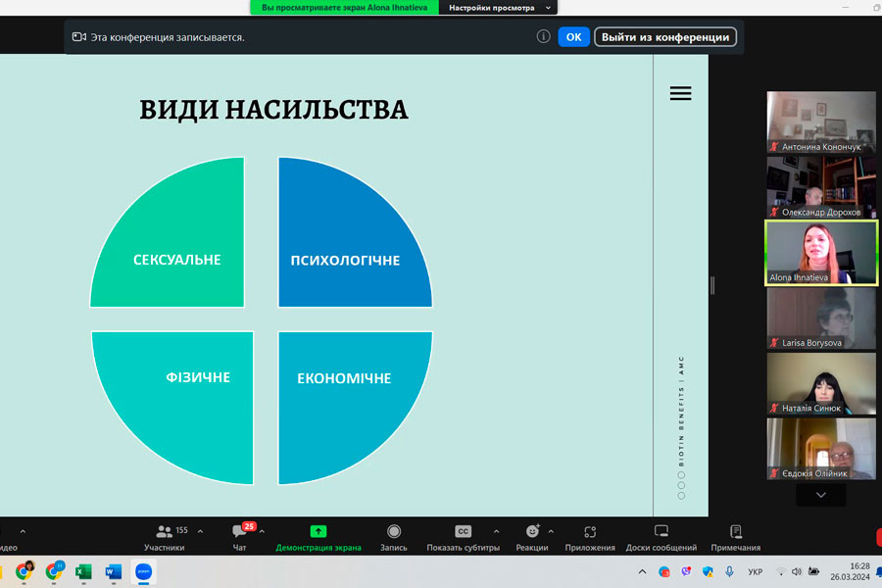Click the recording camera icon in banner
This screenshot has width=882, height=588.
(79, 37)
